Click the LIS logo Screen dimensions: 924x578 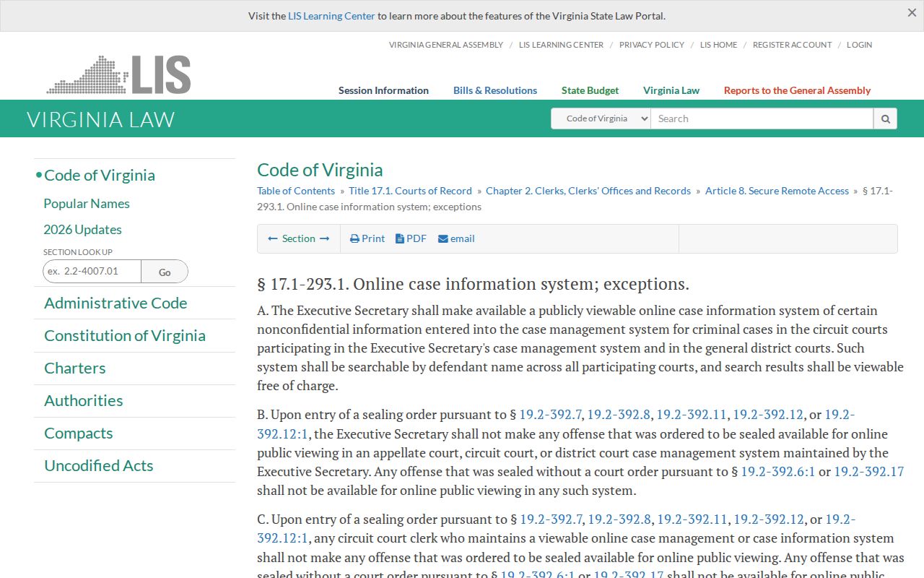pos(118,74)
